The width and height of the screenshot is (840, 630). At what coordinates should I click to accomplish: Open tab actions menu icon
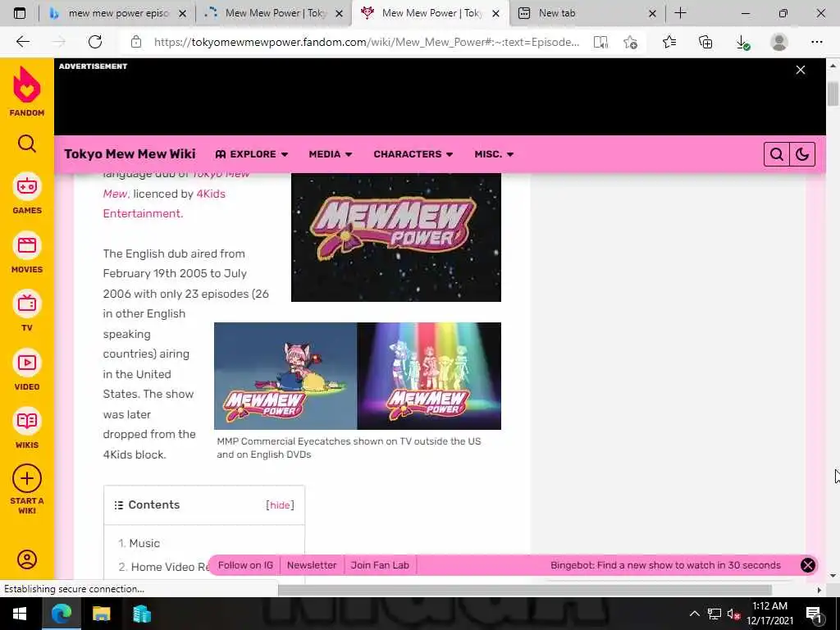click(x=20, y=13)
